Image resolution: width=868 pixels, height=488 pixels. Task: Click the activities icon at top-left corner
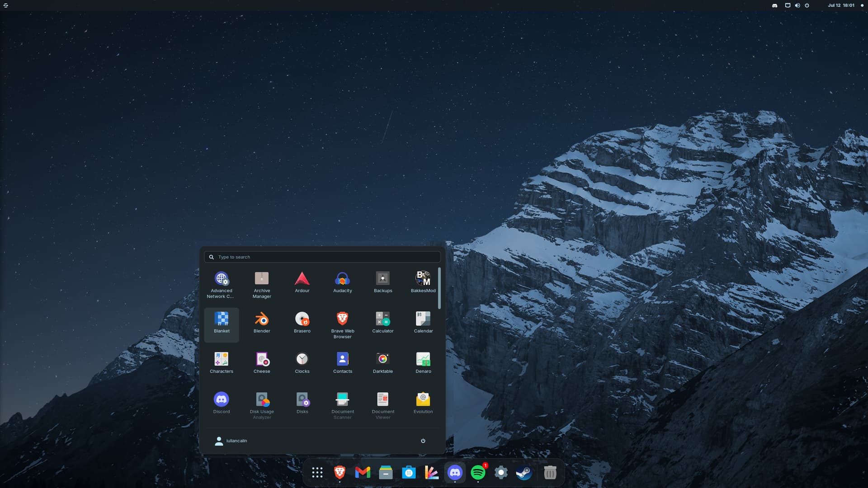coord(6,5)
